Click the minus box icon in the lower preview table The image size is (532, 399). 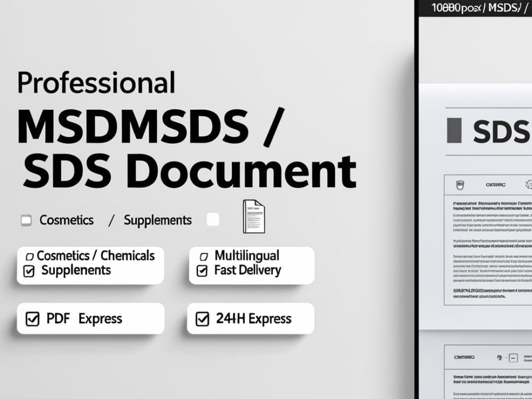[513, 358]
